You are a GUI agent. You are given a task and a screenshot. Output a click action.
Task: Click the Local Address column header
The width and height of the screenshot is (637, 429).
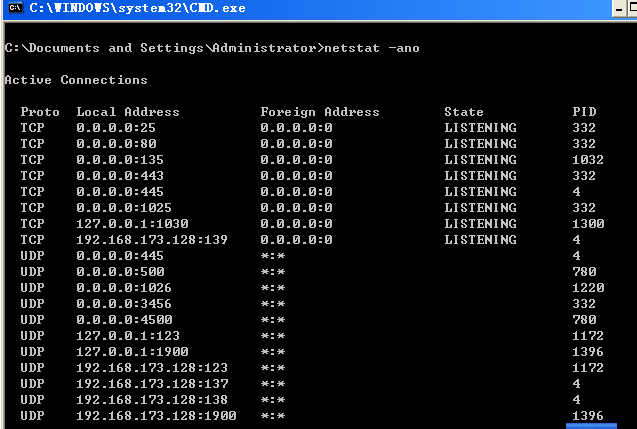128,112
